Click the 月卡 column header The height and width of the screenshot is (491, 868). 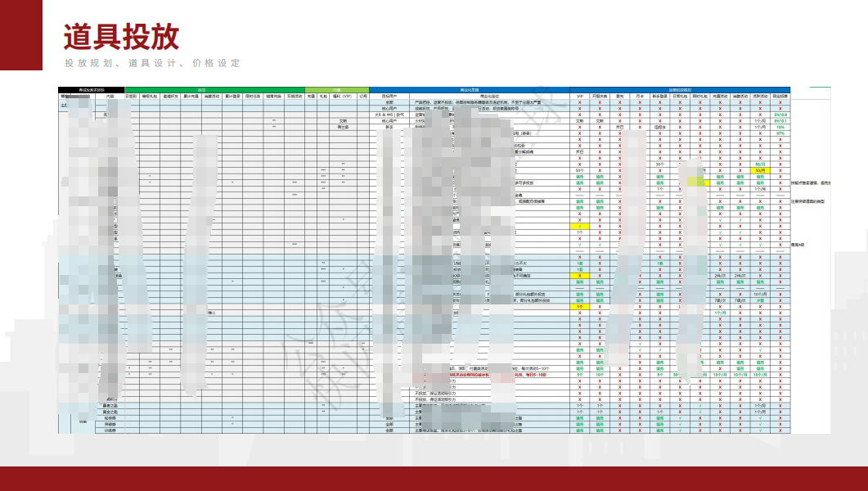coord(640,96)
